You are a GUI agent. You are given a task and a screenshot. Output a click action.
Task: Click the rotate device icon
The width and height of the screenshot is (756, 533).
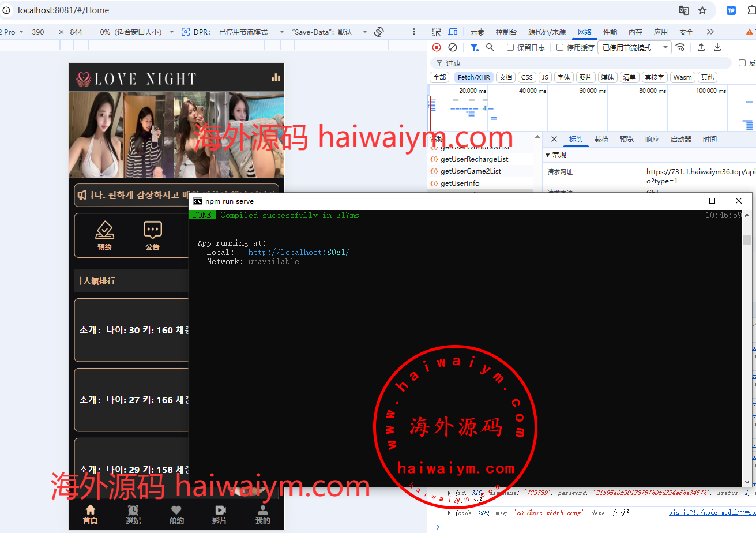click(x=379, y=32)
